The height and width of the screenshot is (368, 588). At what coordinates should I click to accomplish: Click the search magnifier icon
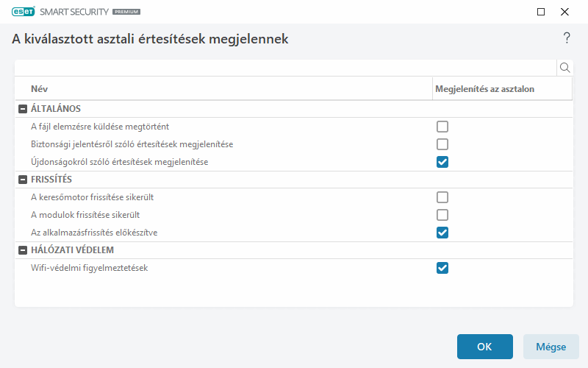coord(564,68)
